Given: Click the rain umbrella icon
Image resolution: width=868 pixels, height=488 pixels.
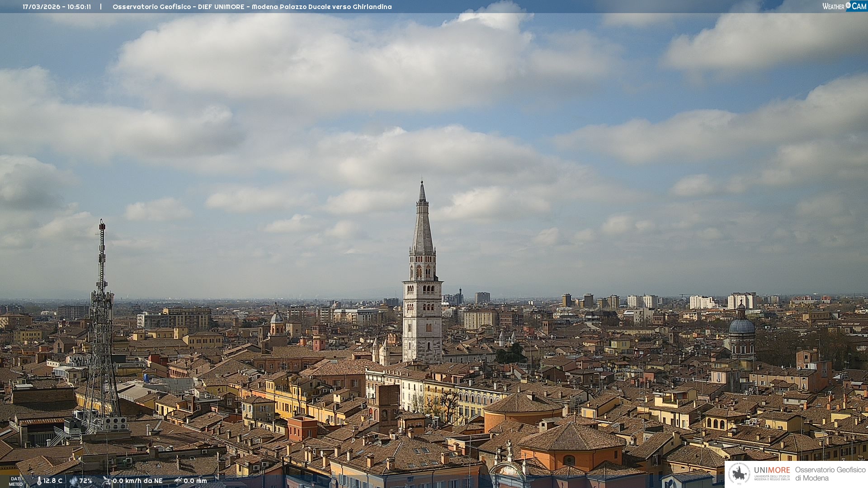Looking at the screenshot, I should click(178, 481).
